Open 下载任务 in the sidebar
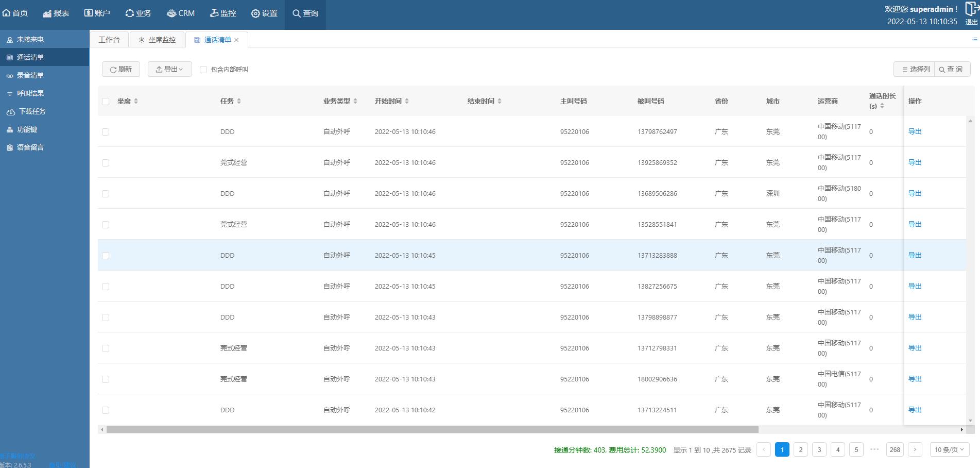Screen dimensions: 980x468 (x=45, y=111)
